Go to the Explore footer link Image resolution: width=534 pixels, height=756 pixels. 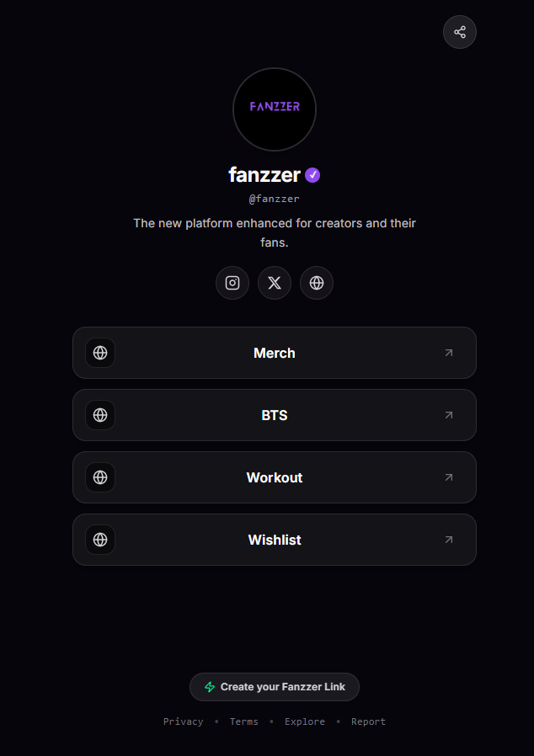click(x=304, y=721)
